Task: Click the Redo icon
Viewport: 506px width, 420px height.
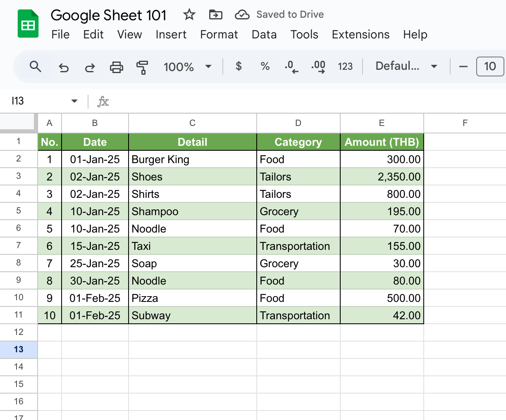Action: 90,66
